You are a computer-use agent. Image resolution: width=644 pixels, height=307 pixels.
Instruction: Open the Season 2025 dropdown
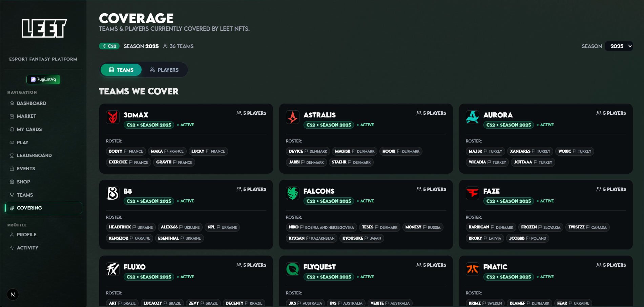(x=619, y=46)
